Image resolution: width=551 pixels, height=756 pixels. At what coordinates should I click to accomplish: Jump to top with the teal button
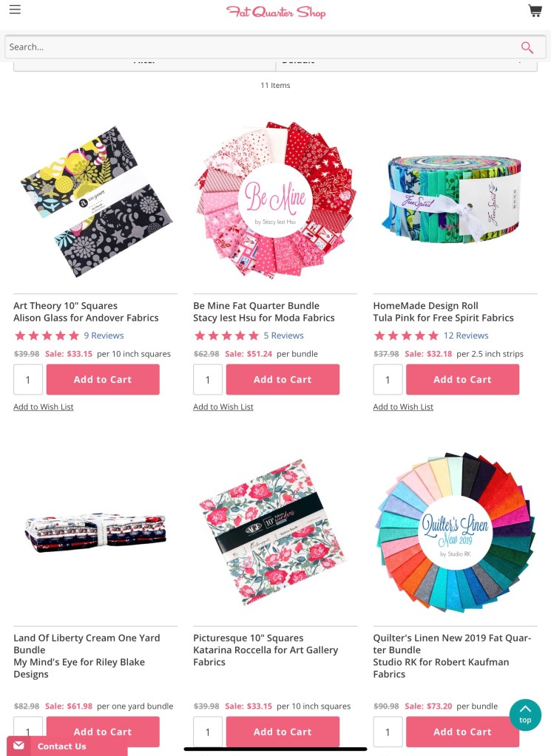point(525,715)
